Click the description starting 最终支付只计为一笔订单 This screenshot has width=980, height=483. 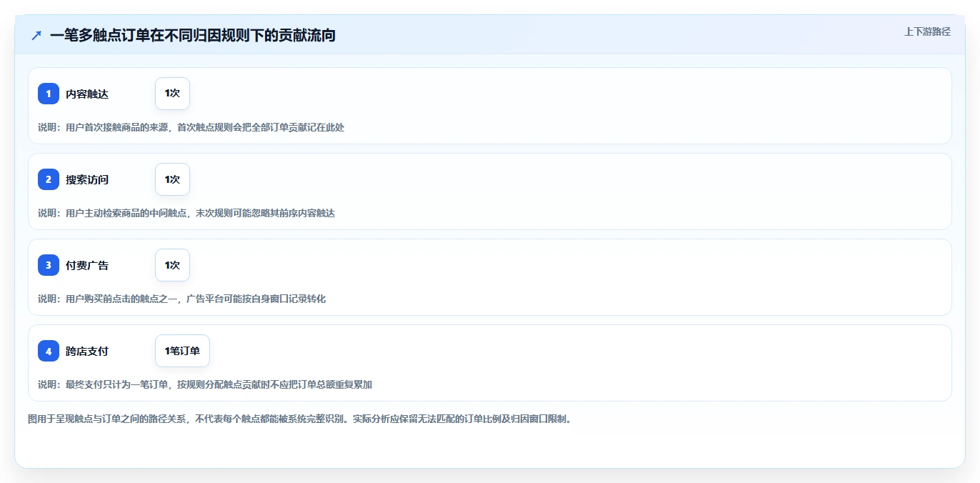pos(205,384)
